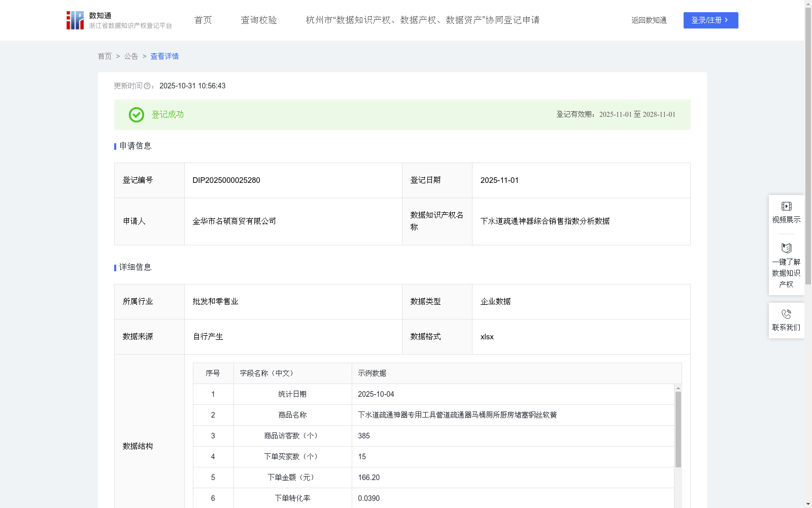
Task: Click sample value 2025-10-04
Action: click(376, 394)
